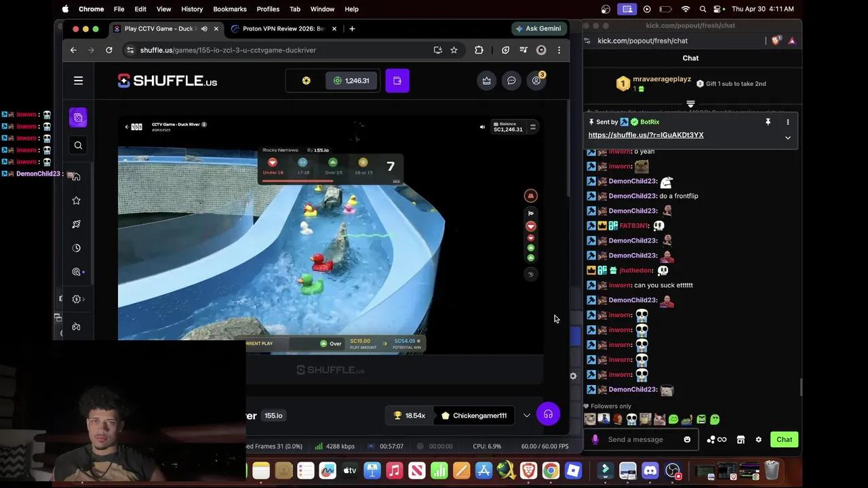Viewport: 868px width, 488px height.
Task: Reload the Chrome page
Action: click(x=108, y=50)
